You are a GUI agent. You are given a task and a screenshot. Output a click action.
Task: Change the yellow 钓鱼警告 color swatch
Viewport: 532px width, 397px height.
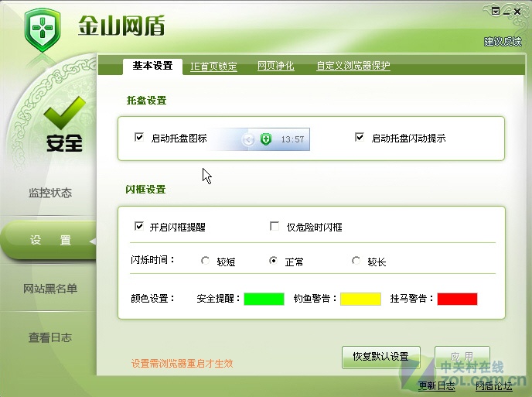coord(360,299)
